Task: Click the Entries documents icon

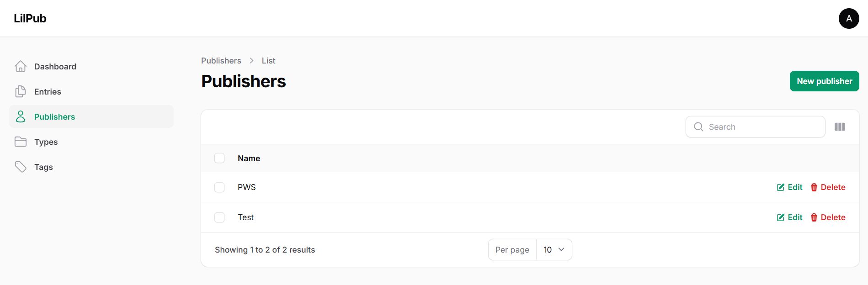Action: point(21,92)
